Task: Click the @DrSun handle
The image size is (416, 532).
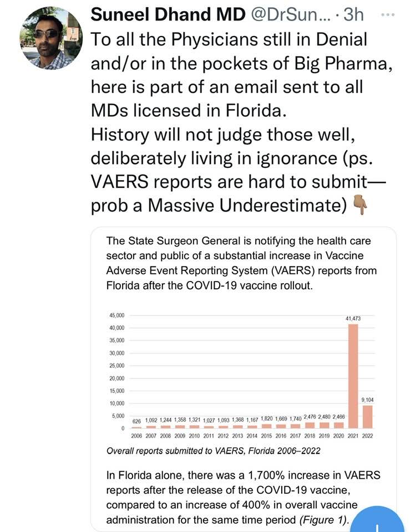Action: point(291,13)
